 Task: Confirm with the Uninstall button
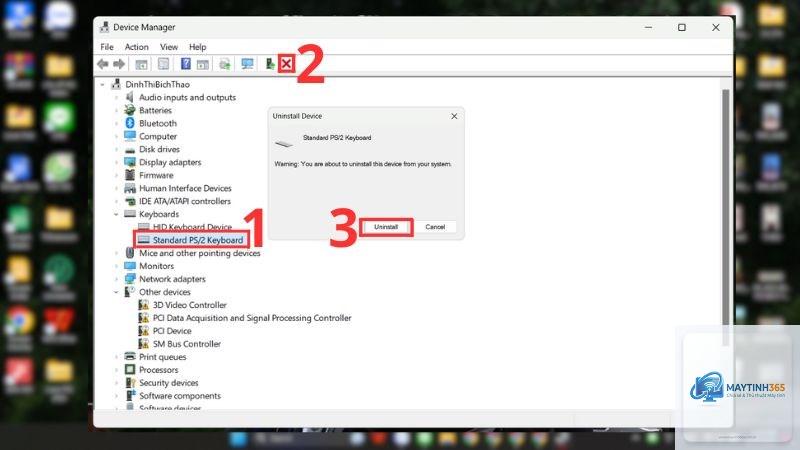click(x=386, y=227)
